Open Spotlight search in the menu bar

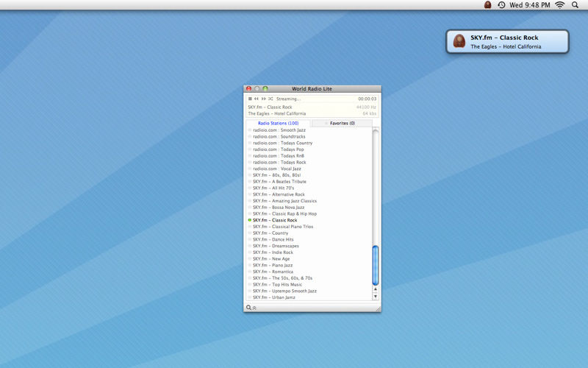click(x=575, y=5)
